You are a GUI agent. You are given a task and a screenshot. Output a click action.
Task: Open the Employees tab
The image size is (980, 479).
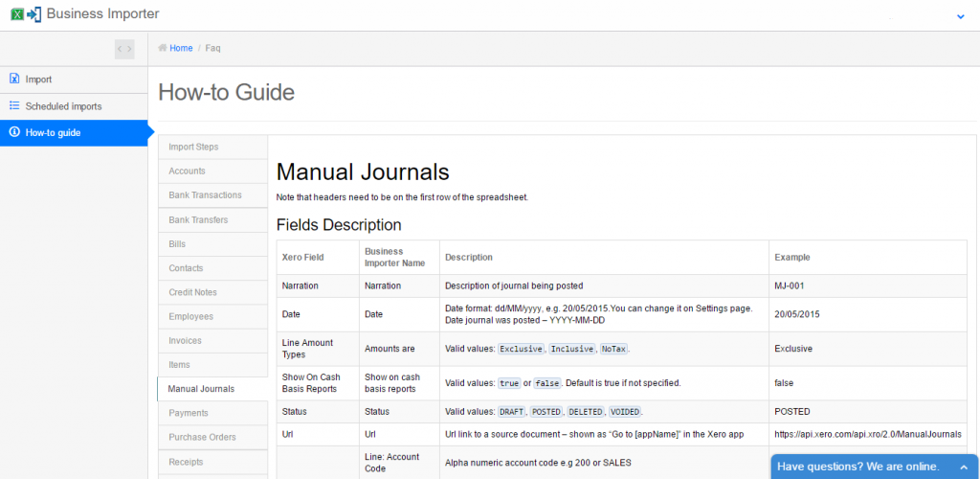[212, 316]
